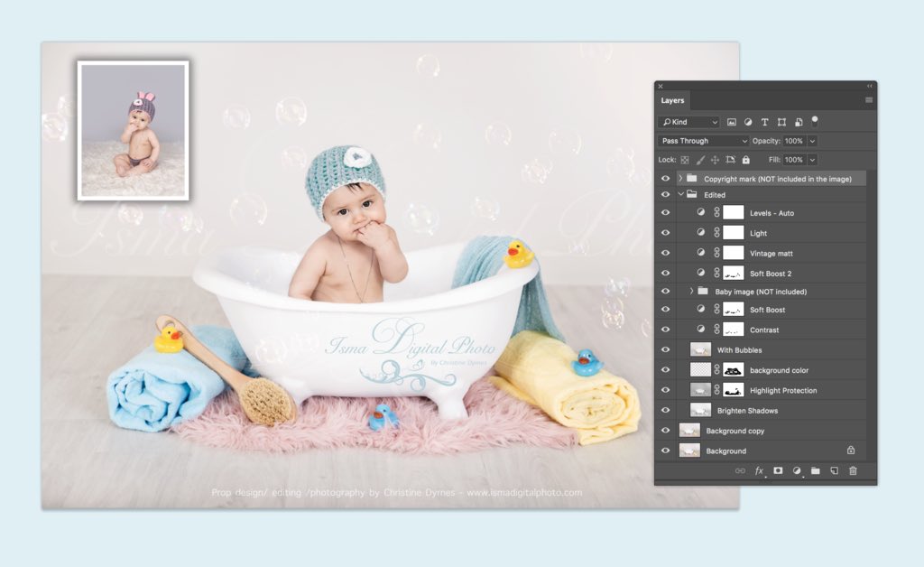
Task: Hide the Edited group
Action: pyautogui.click(x=665, y=194)
